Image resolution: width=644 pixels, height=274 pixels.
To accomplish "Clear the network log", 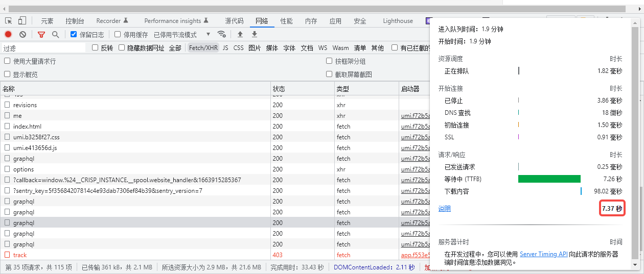I will 22,35.
